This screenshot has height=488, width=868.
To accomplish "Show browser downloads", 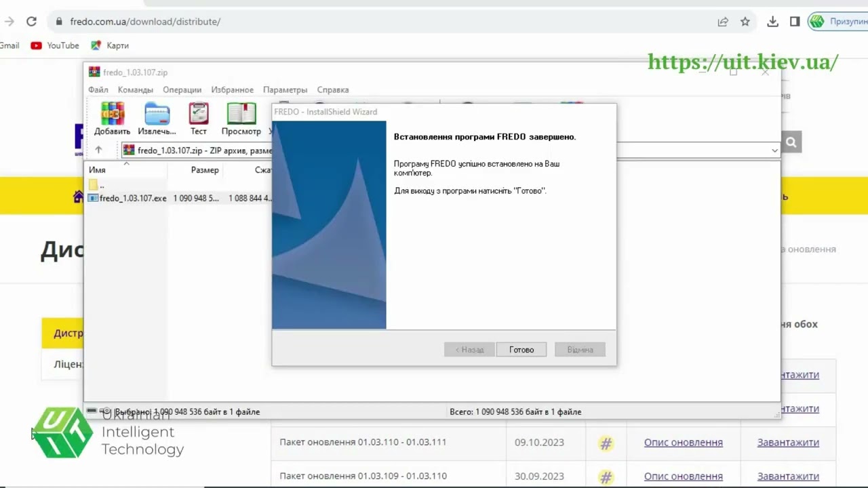I will [x=772, y=22].
